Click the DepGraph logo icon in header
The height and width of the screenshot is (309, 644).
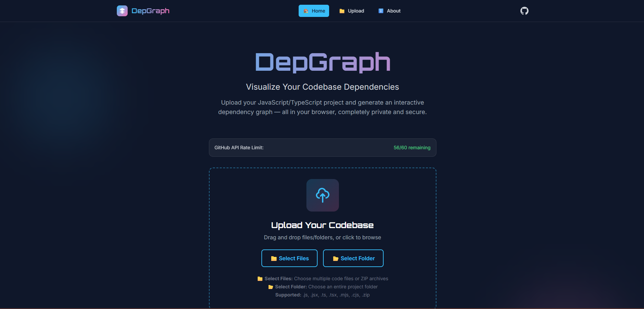122,11
